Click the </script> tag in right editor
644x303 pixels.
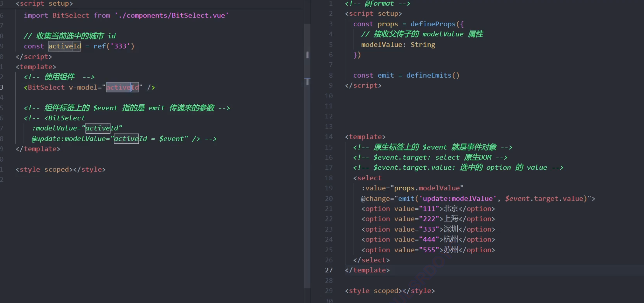tap(363, 86)
